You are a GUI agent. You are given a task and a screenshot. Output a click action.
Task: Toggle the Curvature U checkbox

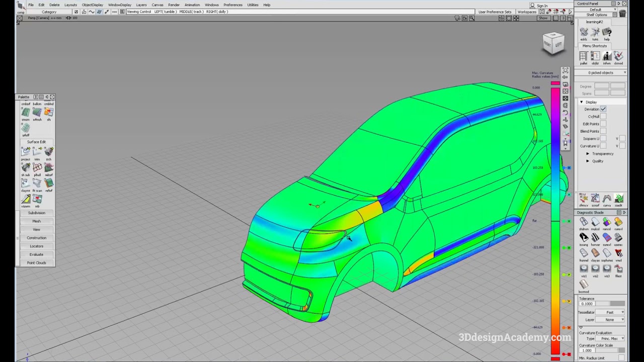(x=603, y=146)
